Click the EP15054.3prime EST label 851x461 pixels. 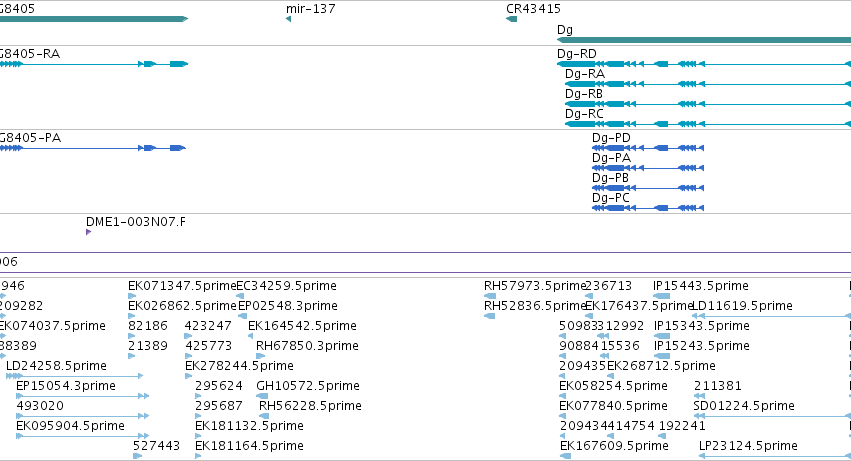pyautogui.click(x=66, y=386)
